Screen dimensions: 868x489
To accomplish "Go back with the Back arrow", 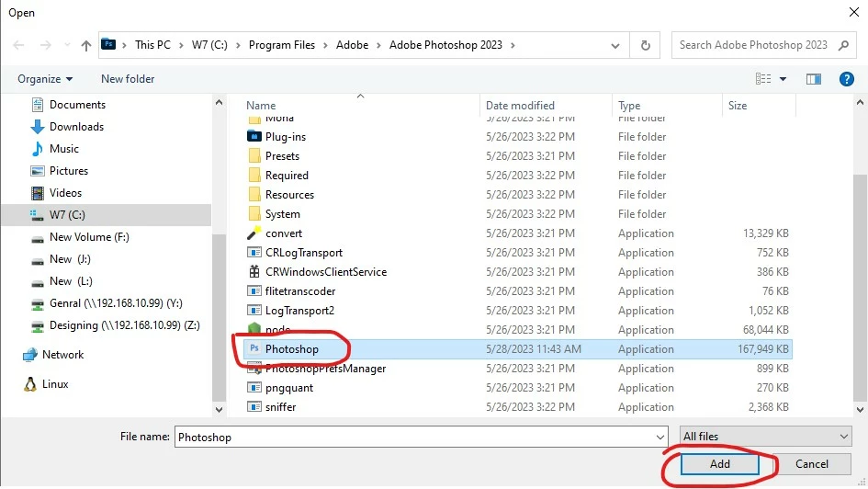I will [x=18, y=45].
